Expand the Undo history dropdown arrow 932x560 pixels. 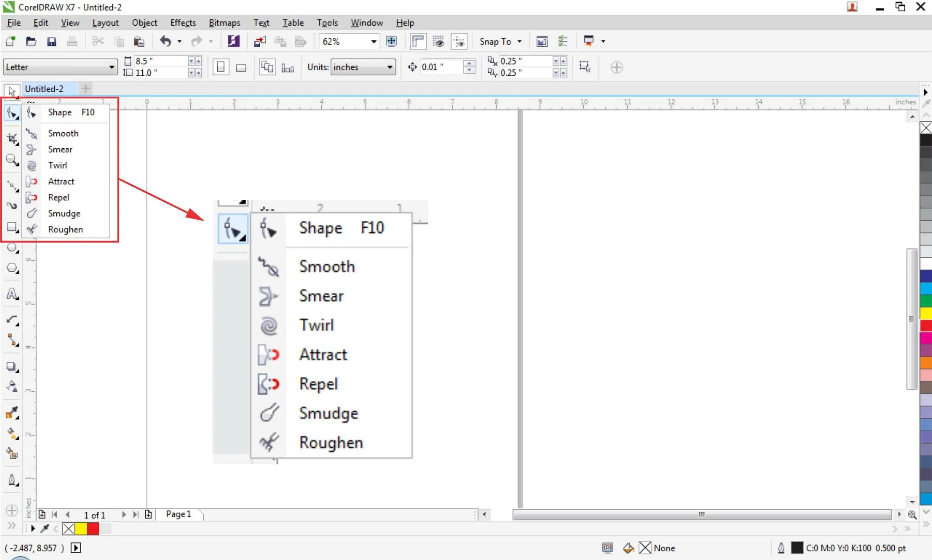(180, 42)
